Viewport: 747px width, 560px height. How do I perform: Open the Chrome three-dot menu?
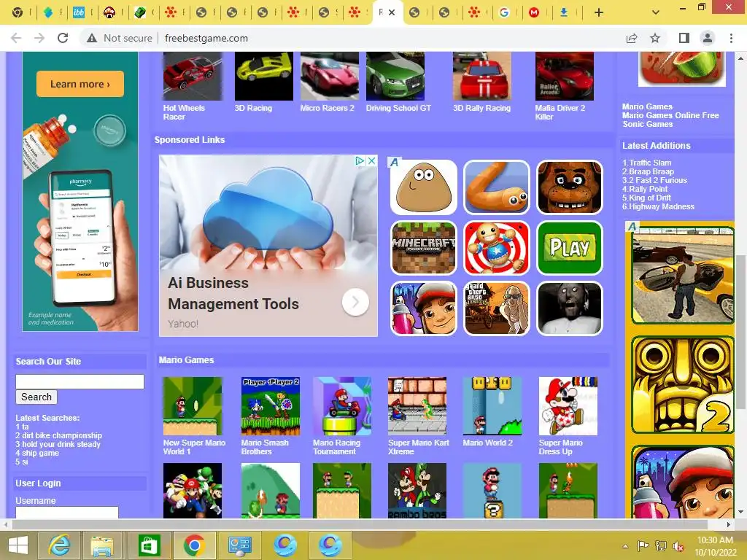pos(731,38)
